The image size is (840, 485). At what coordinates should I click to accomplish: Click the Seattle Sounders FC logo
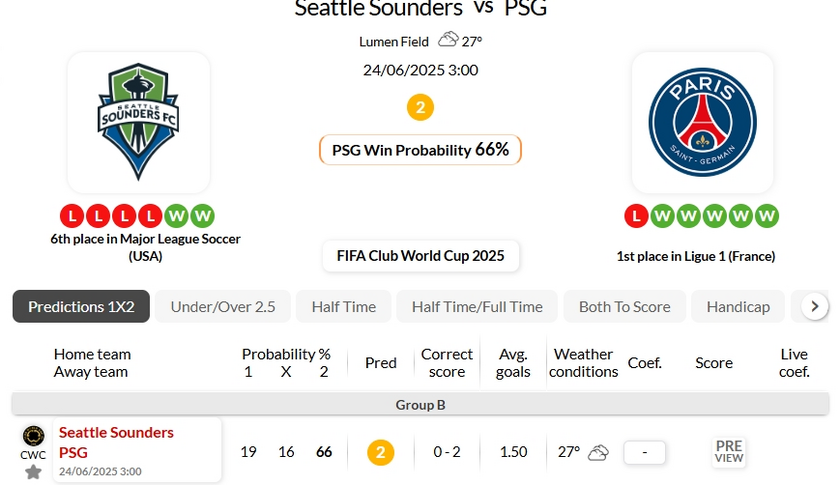(x=138, y=122)
